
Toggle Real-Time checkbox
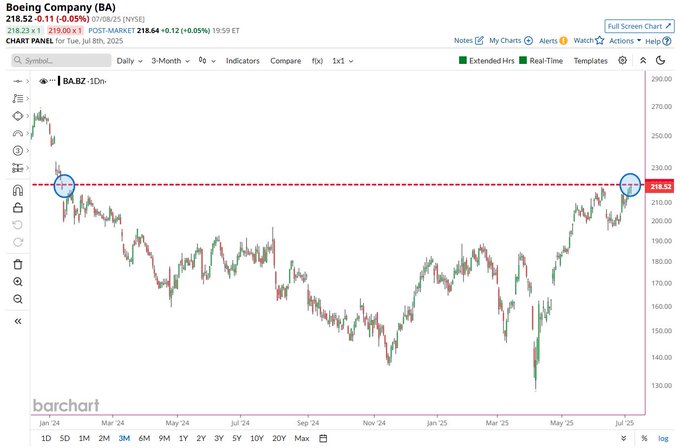523,60
